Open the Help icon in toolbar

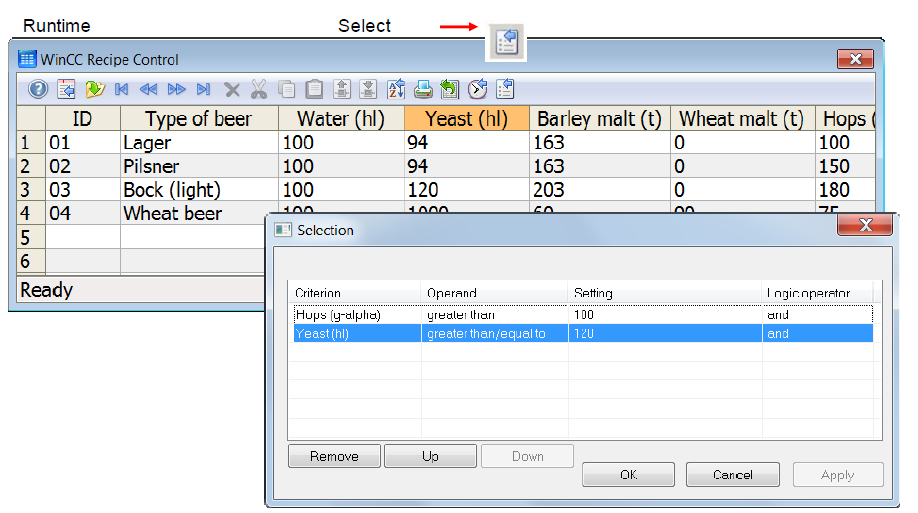point(38,90)
